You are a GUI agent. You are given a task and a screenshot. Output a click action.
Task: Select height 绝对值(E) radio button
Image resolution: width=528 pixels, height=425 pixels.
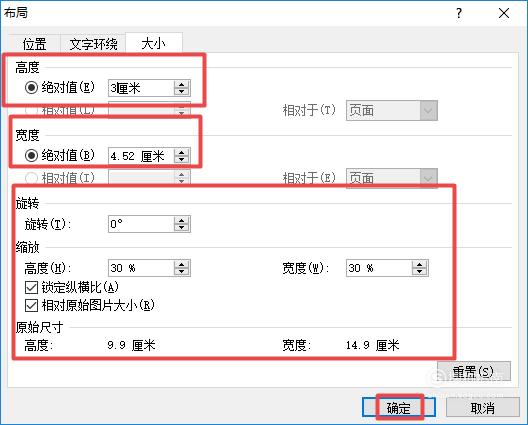pyautogui.click(x=31, y=88)
